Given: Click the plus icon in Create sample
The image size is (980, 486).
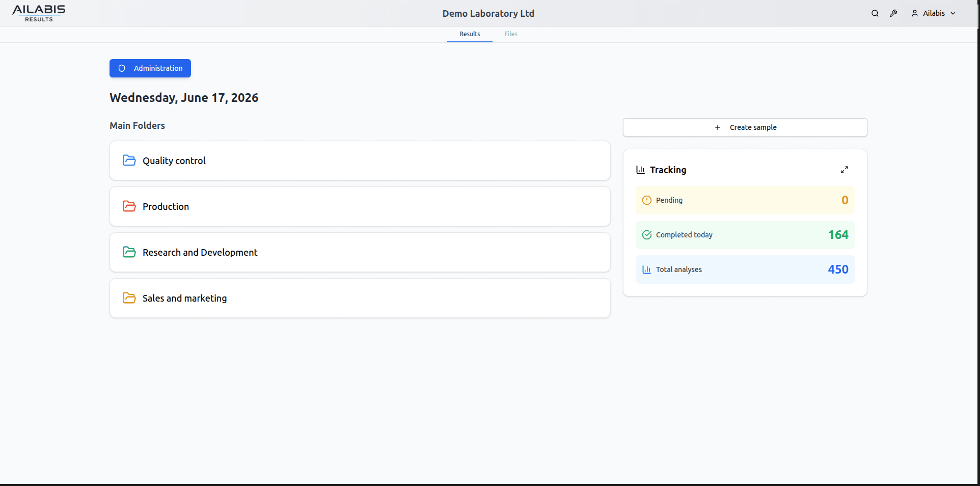Looking at the screenshot, I should pyautogui.click(x=718, y=127).
